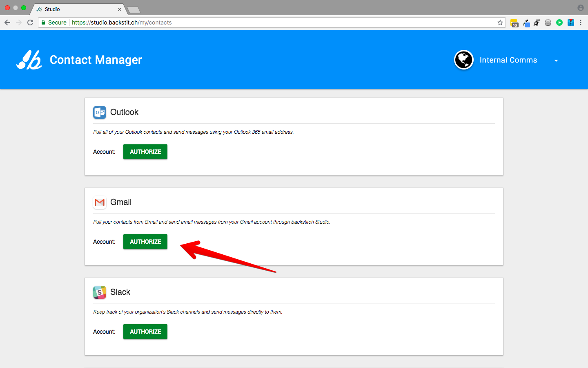Image resolution: width=588 pixels, height=368 pixels.
Task: Open the blue zipper extension icon
Action: point(571,22)
